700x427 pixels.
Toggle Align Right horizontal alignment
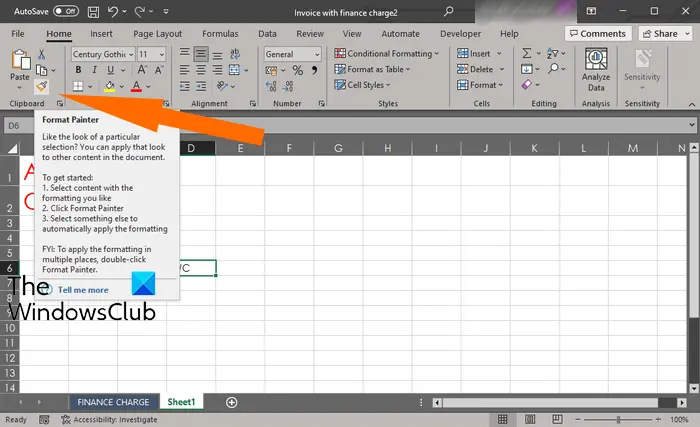217,70
